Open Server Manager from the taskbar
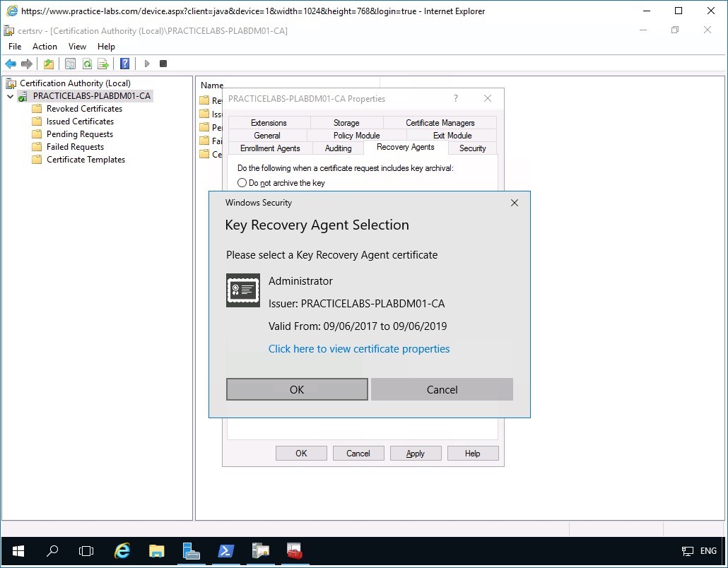The image size is (728, 568). (191, 551)
